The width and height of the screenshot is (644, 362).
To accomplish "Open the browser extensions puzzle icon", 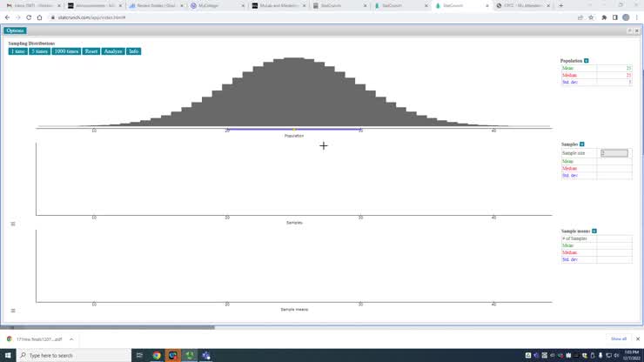I will [x=604, y=17].
